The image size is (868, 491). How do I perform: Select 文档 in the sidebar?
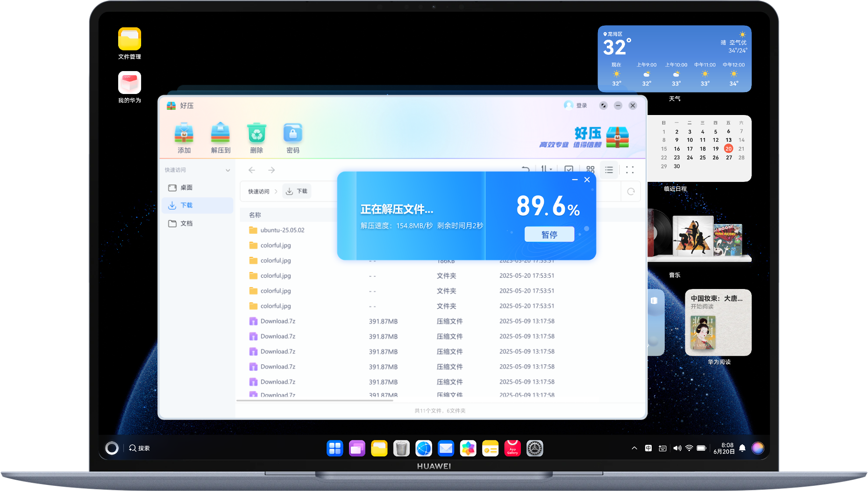pyautogui.click(x=198, y=224)
